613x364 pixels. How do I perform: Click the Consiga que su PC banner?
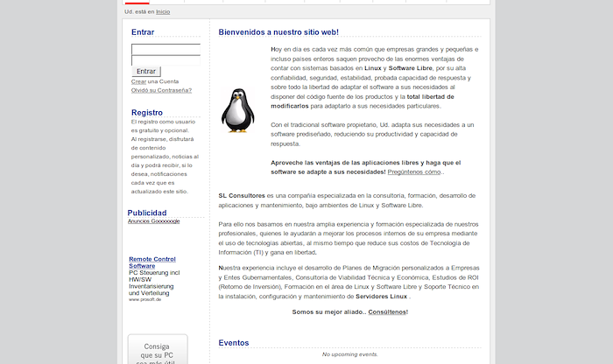pyautogui.click(x=158, y=349)
